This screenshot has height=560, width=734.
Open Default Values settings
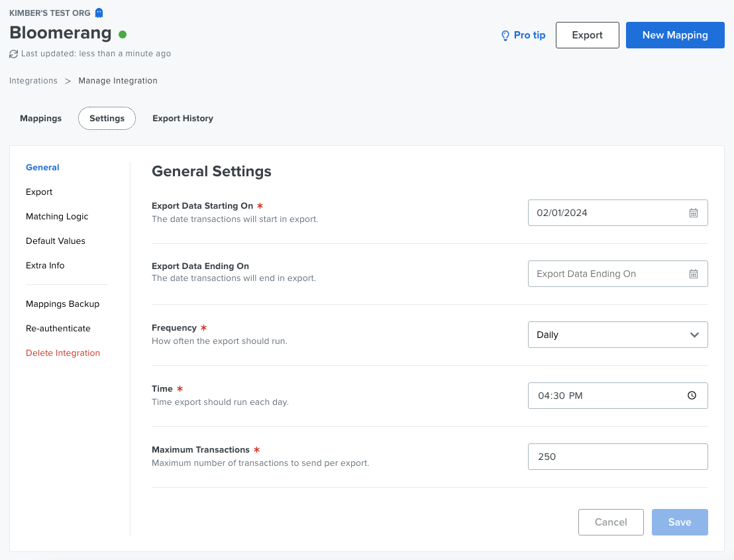(55, 241)
